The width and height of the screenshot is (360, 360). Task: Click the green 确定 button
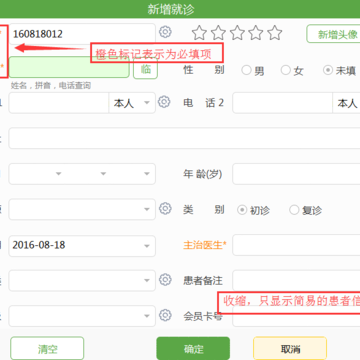[193, 349]
